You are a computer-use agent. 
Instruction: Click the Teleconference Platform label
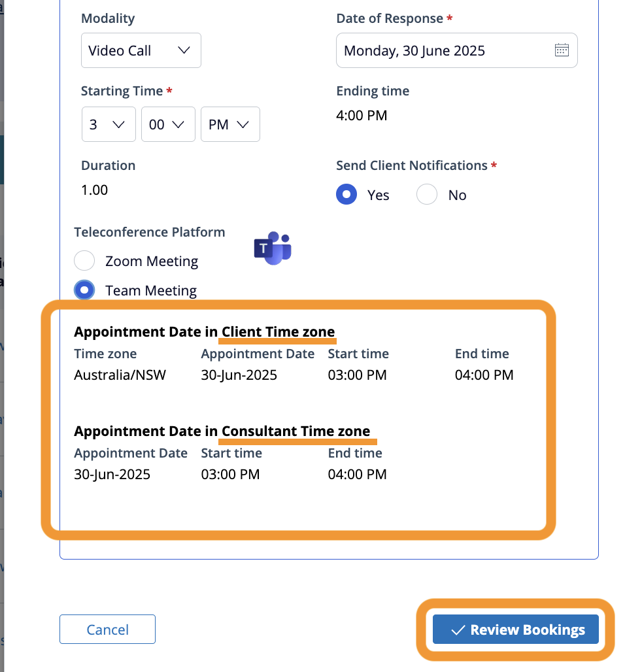click(150, 232)
